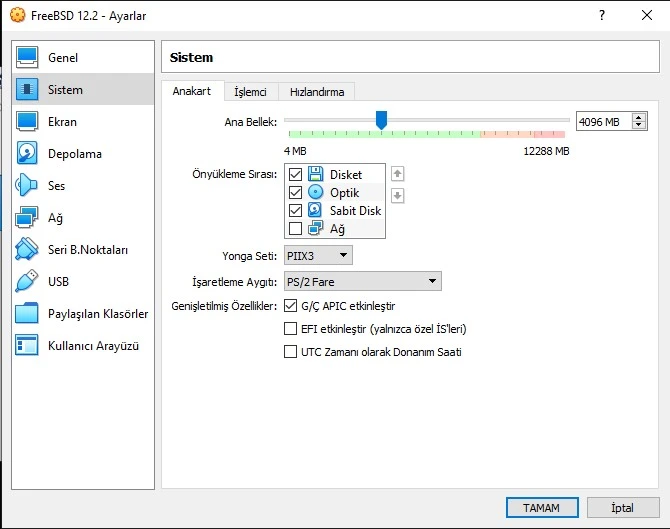The image size is (670, 529).
Task: Select the Sistem chip icon
Action: coord(27,89)
